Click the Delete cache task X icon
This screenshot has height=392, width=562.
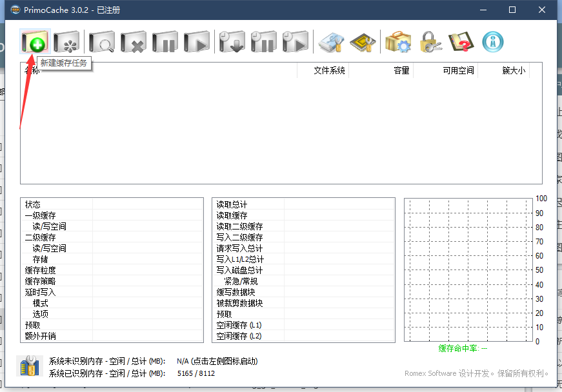tap(134, 43)
